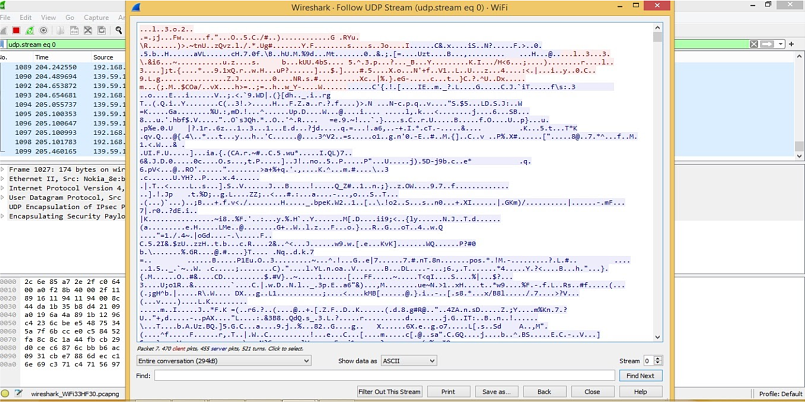Open the Capture menu in main window
The image size is (806, 402).
[96, 17]
